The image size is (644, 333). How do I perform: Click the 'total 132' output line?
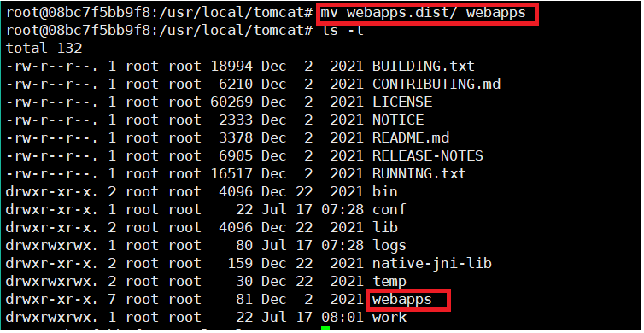[x=44, y=49]
